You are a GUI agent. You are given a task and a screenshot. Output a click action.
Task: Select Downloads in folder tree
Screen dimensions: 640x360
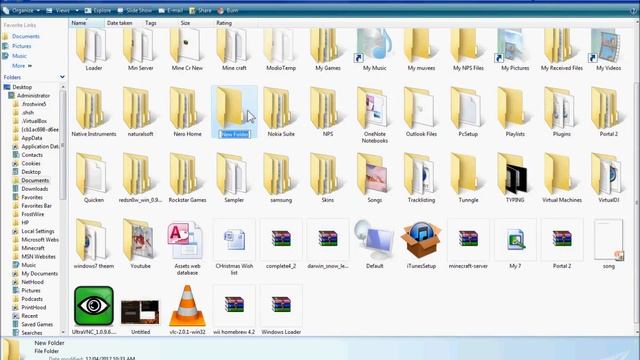(35, 189)
